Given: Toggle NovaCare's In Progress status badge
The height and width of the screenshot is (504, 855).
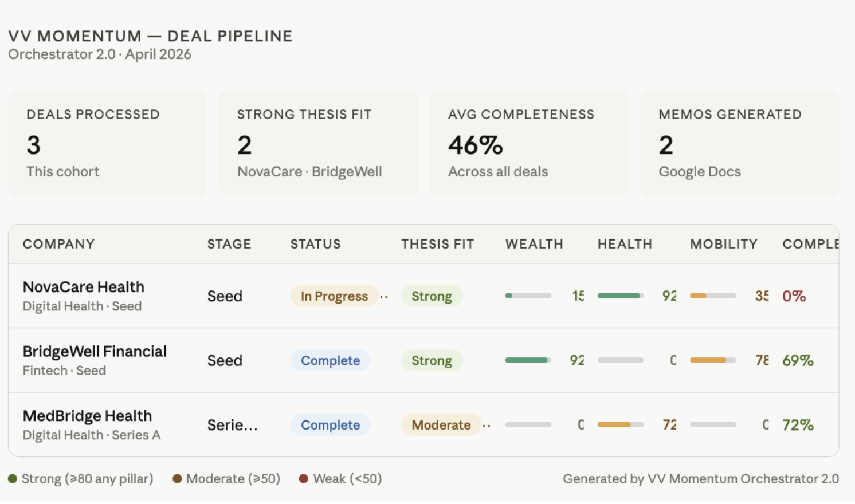Looking at the screenshot, I should tap(334, 296).
